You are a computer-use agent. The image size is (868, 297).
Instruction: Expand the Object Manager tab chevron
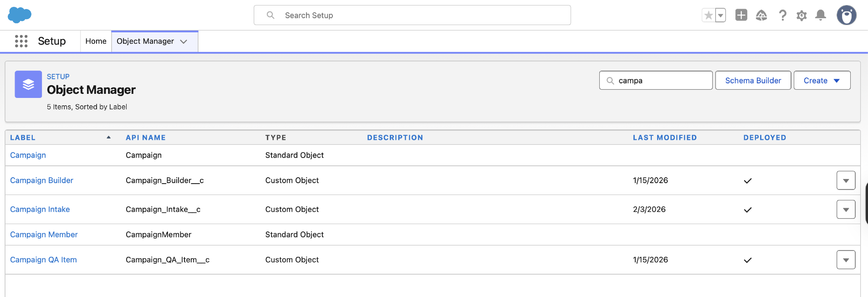click(x=184, y=41)
